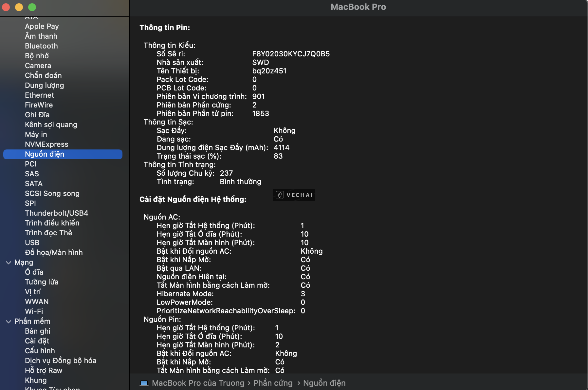Click "Nguồn điện" in the breadcrumb bar

coord(324,382)
